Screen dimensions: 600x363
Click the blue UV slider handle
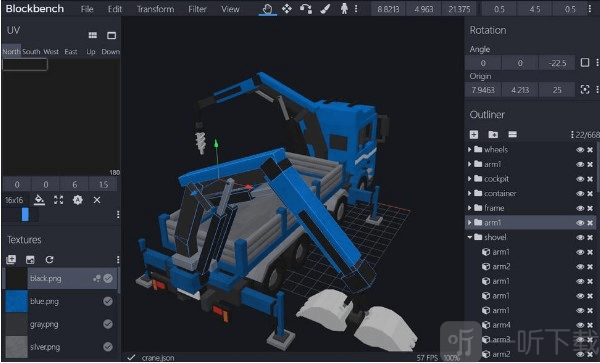click(x=25, y=215)
